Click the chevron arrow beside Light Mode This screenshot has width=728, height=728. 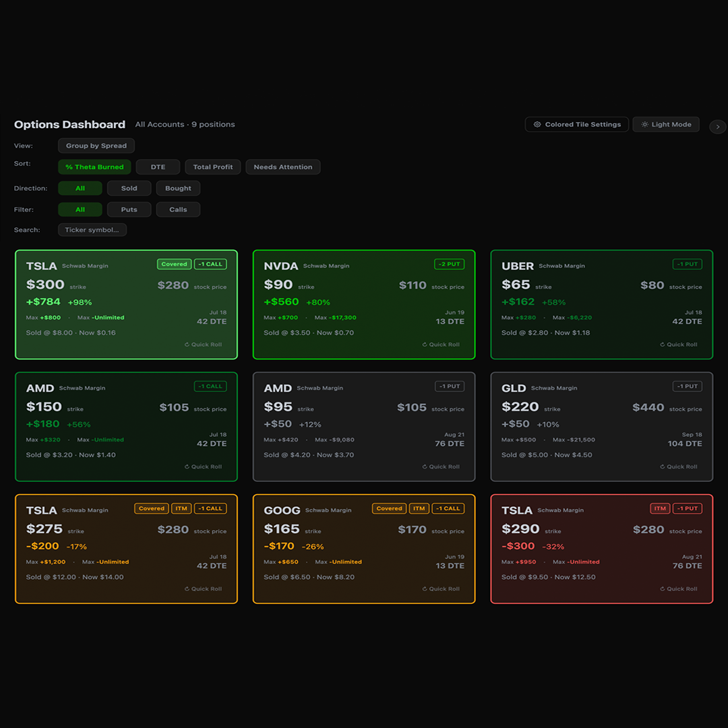point(718,126)
